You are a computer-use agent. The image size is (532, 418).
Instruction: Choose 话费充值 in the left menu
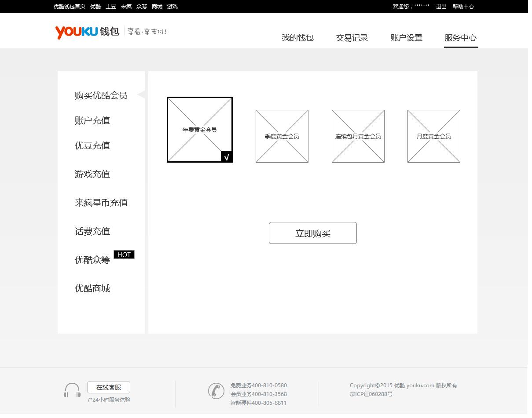(92, 231)
